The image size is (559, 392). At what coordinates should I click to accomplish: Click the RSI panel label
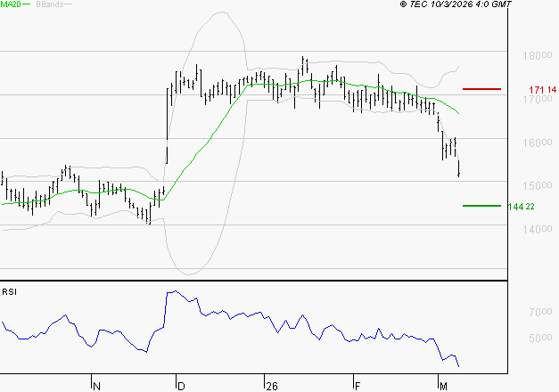tap(9, 292)
